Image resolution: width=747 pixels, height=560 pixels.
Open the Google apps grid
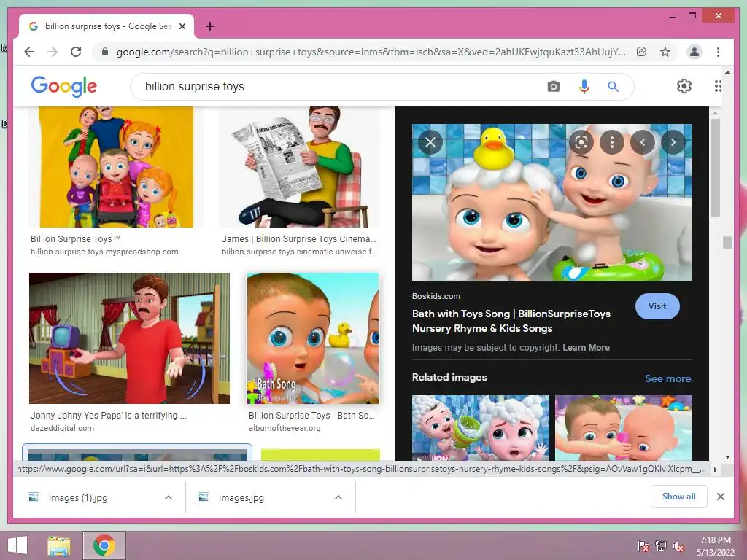pyautogui.click(x=718, y=86)
